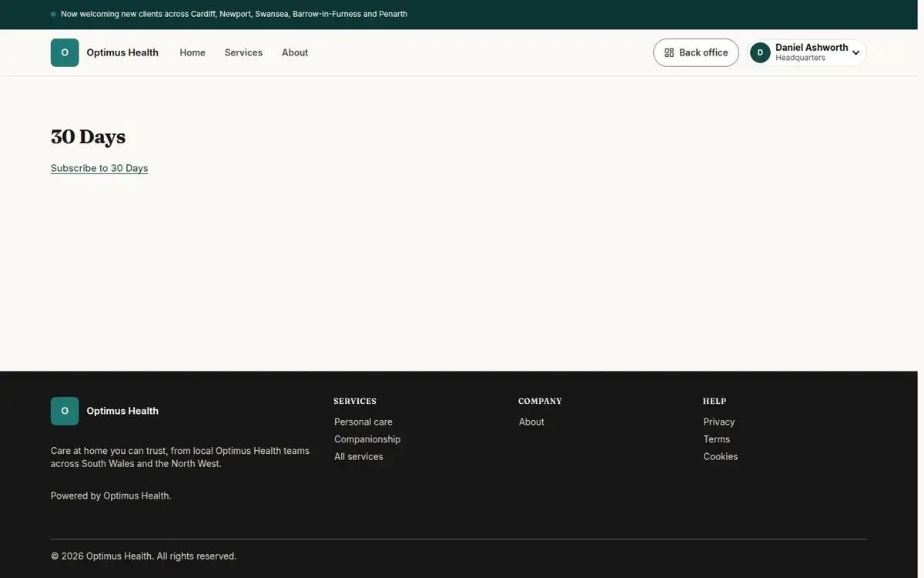Screen dimensions: 924x578
Task: Open the Cookies footer link
Action: [x=721, y=456]
